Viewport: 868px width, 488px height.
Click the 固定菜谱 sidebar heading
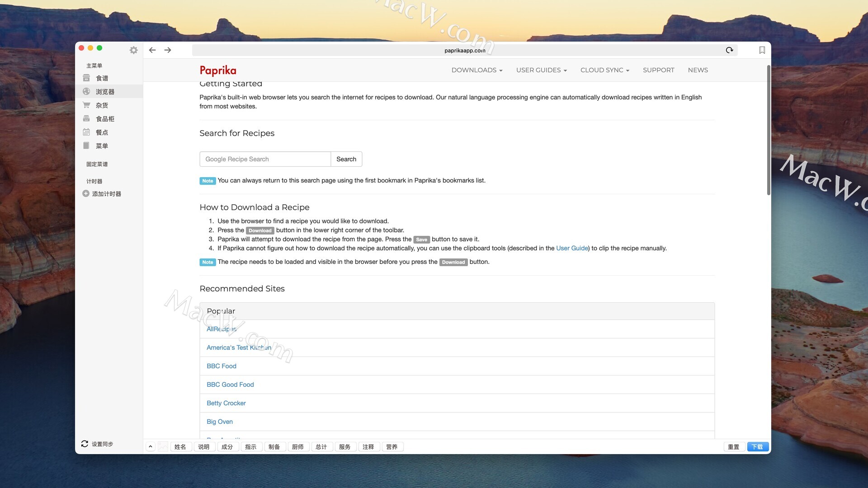pyautogui.click(x=97, y=164)
